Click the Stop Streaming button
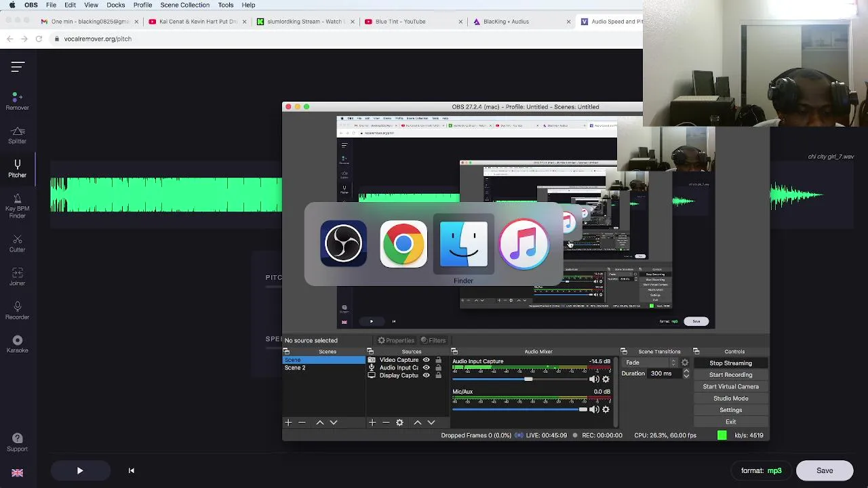Viewport: 868px width, 488px height. pyautogui.click(x=730, y=363)
